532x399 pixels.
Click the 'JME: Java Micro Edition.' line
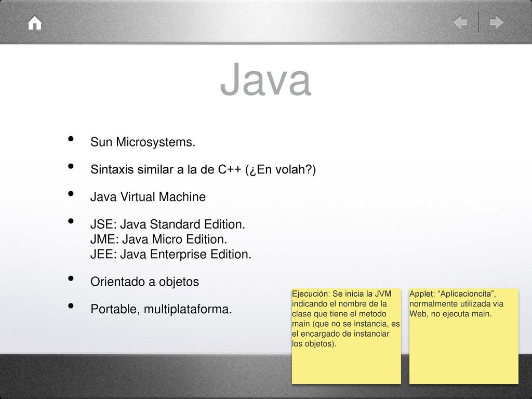click(158, 239)
